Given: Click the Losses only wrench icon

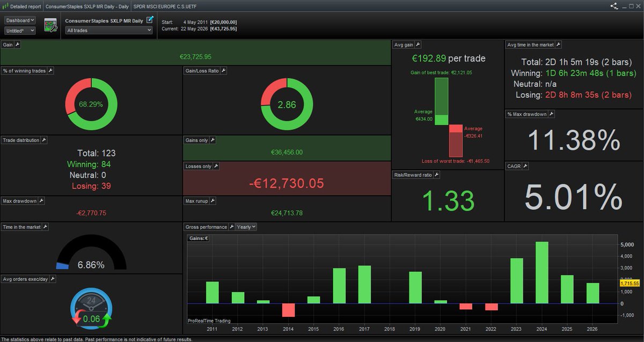Looking at the screenshot, I should [x=216, y=166].
